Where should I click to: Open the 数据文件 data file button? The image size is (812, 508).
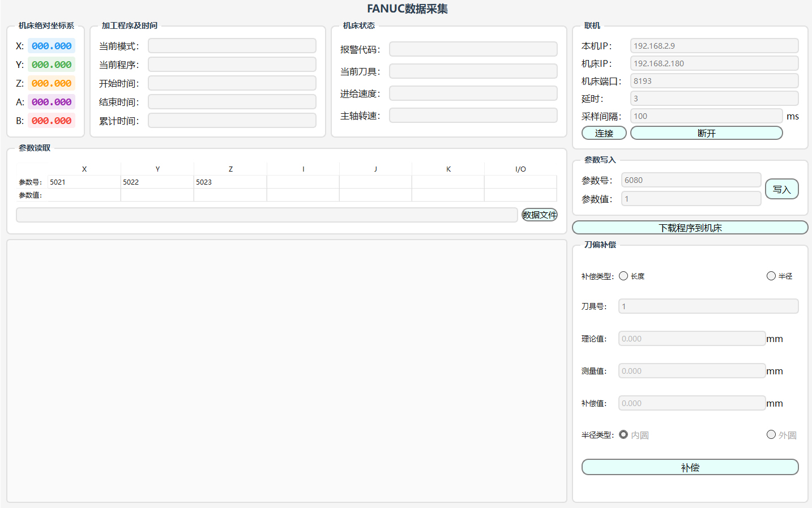coord(539,215)
